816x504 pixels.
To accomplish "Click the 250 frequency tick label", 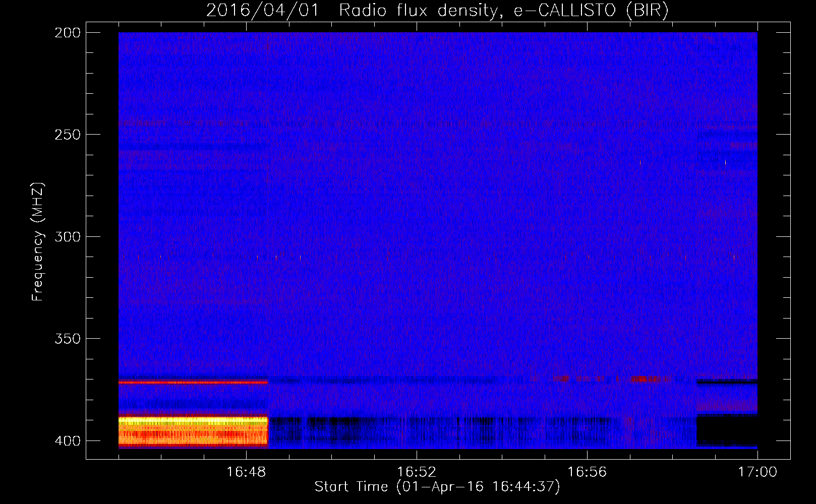I will (x=68, y=135).
